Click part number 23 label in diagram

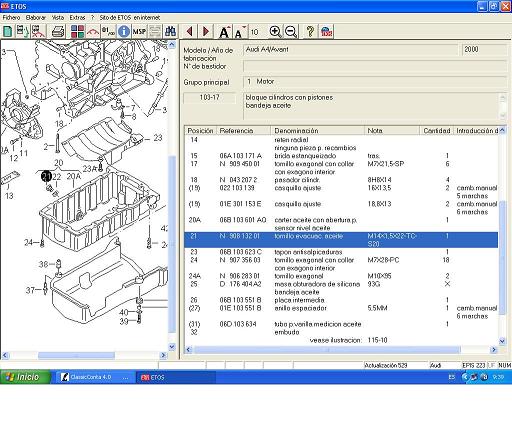click(x=158, y=138)
